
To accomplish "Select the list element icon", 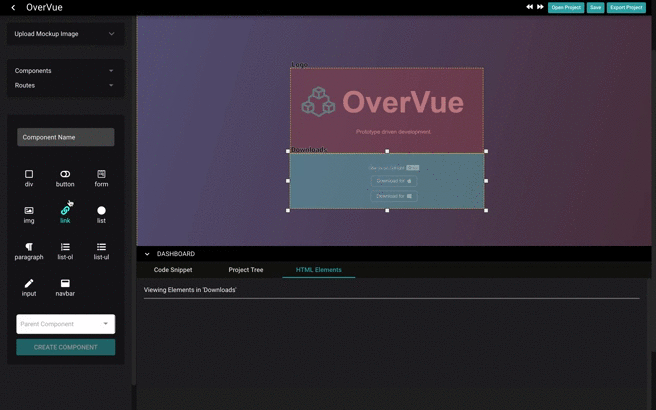I will point(101,210).
